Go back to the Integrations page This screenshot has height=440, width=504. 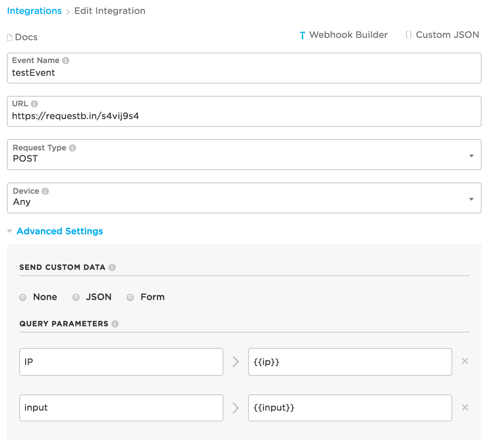34,11
